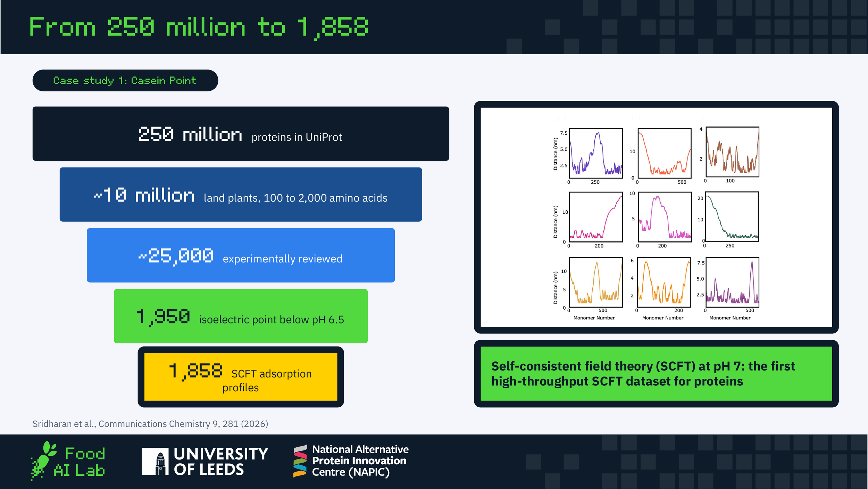
Task: Click the yellow "1,858 SCFT adsorption profiles" box
Action: point(241,377)
